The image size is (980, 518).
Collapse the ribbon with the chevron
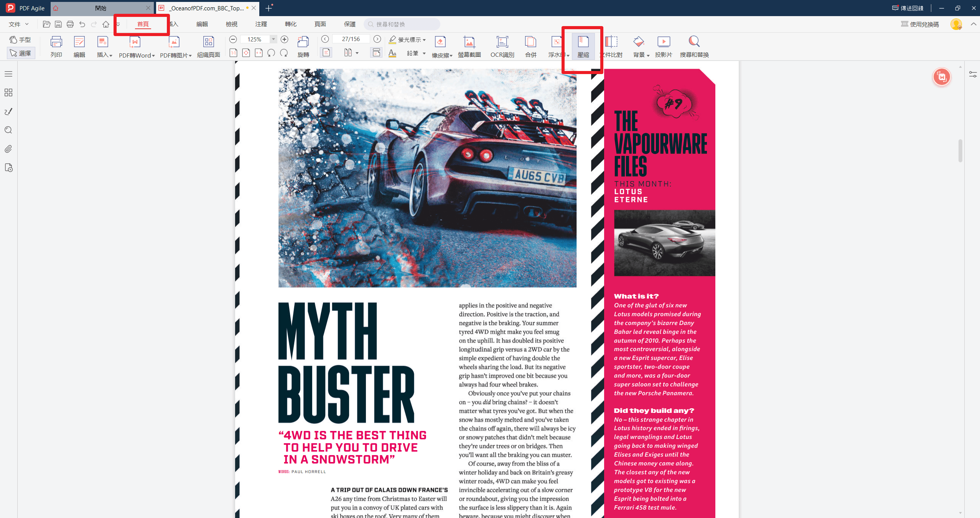(x=973, y=24)
